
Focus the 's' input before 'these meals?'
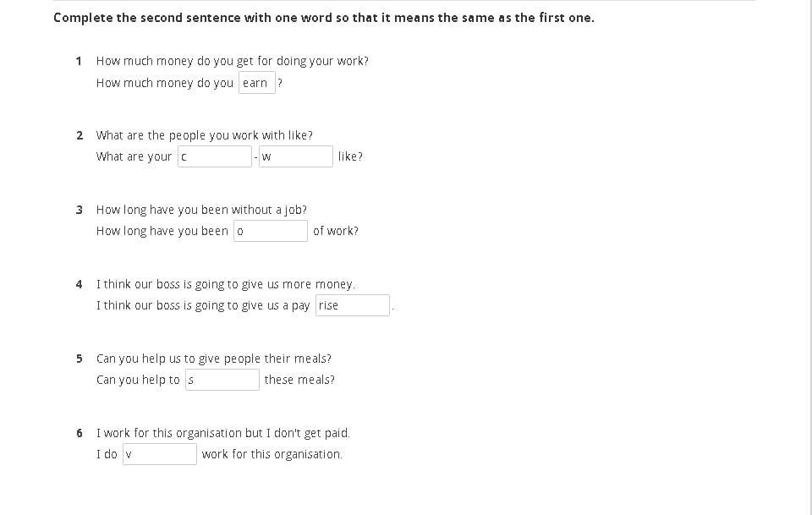[x=222, y=380]
